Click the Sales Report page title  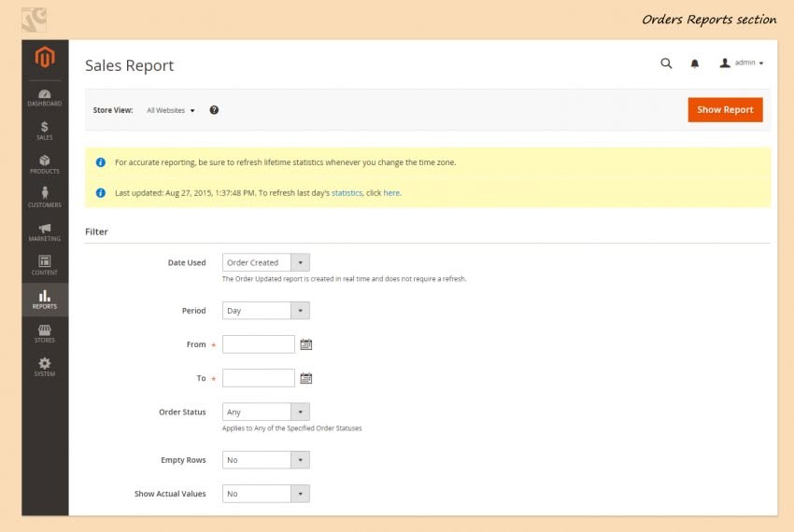point(129,65)
